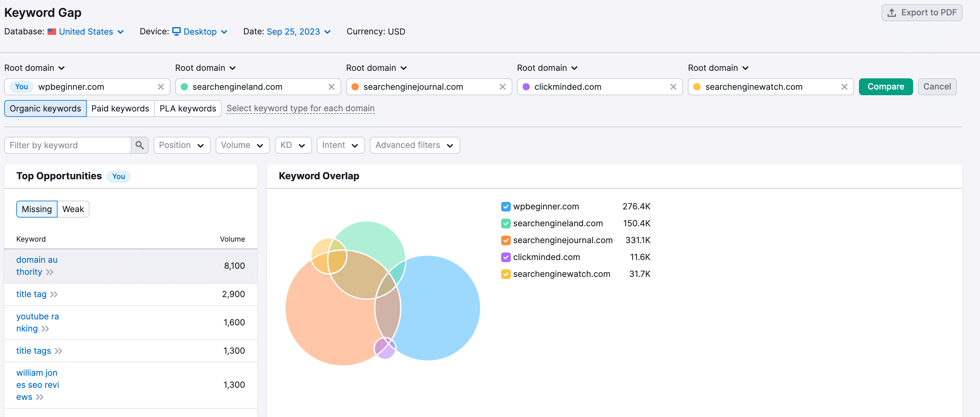Click the United States flag icon

[52, 32]
